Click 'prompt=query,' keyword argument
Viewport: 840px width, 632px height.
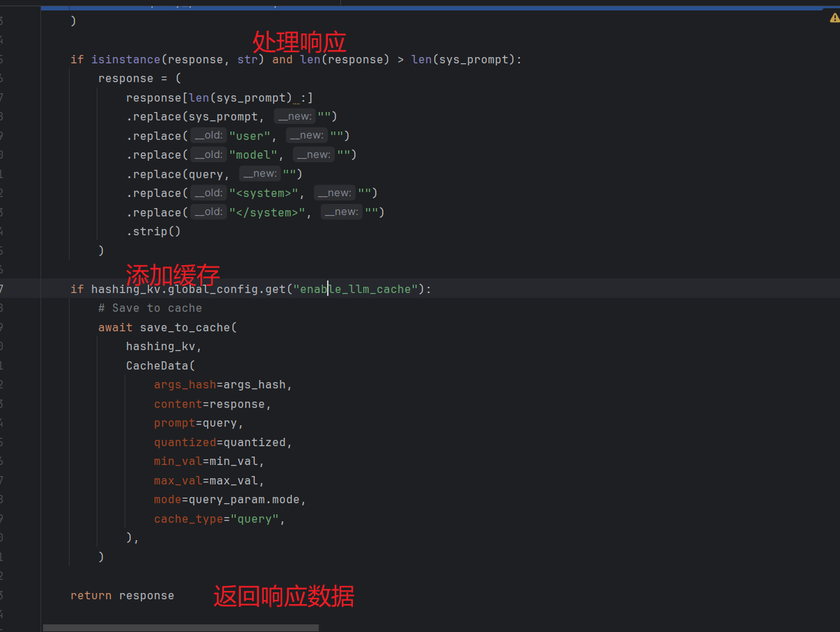pyautogui.click(x=199, y=423)
